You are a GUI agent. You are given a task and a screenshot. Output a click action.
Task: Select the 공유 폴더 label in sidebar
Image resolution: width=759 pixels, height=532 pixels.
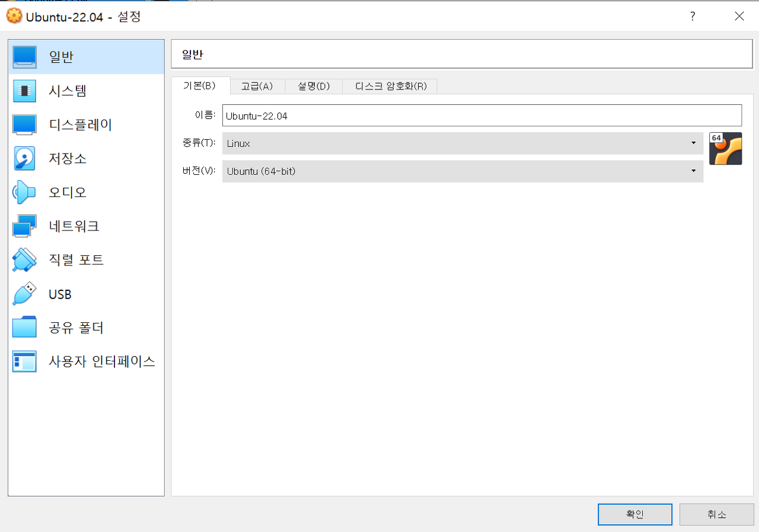point(76,327)
